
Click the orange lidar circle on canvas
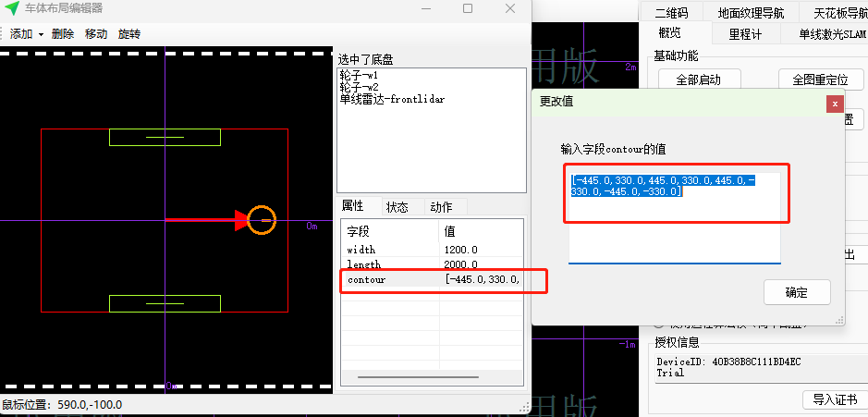click(x=262, y=220)
